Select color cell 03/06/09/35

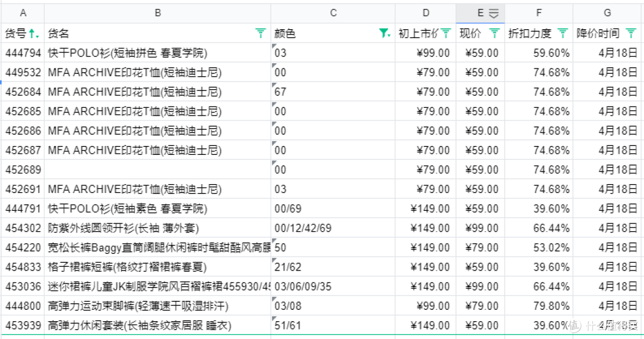333,287
